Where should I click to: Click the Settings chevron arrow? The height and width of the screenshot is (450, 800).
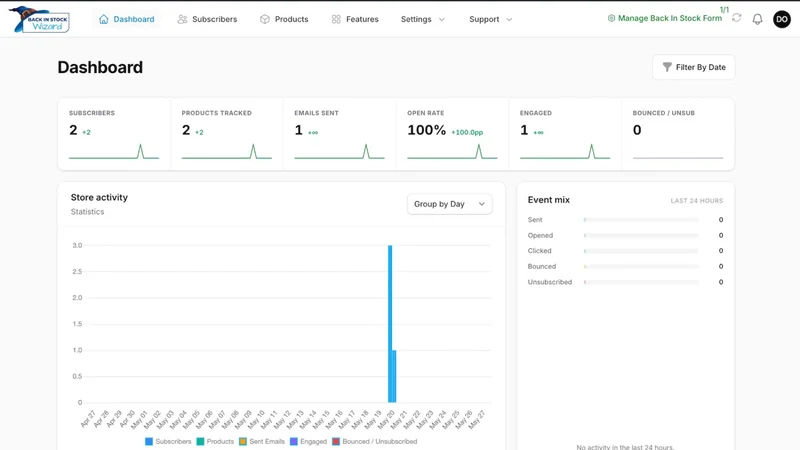442,19
